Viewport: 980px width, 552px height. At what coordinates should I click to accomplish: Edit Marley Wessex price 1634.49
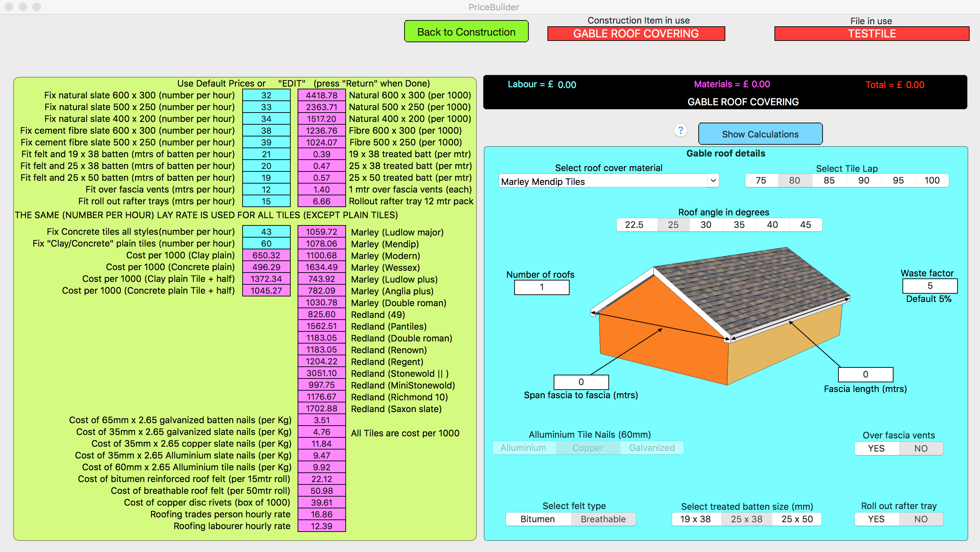pos(321,267)
